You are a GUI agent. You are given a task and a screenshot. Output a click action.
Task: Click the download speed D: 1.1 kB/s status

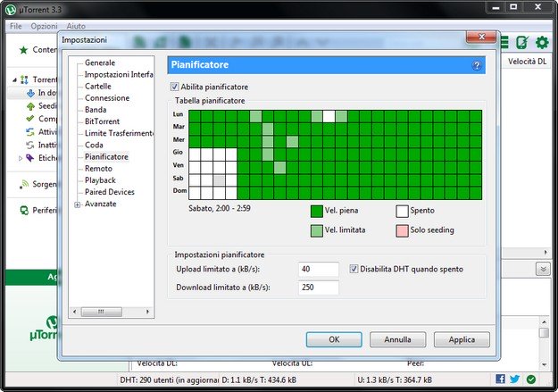point(259,379)
